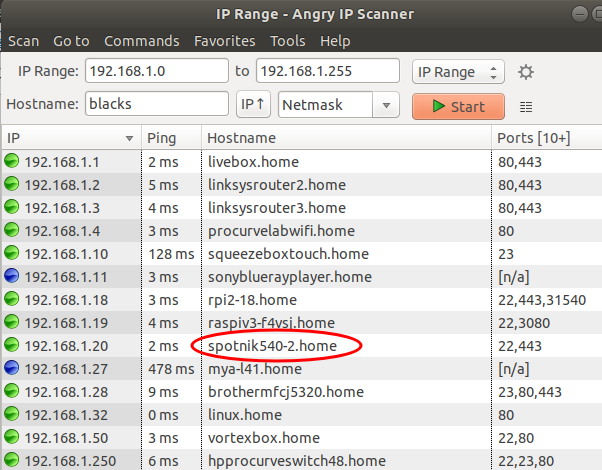Select hostname spotnik540-2.home
The width and height of the screenshot is (602, 470).
[273, 346]
